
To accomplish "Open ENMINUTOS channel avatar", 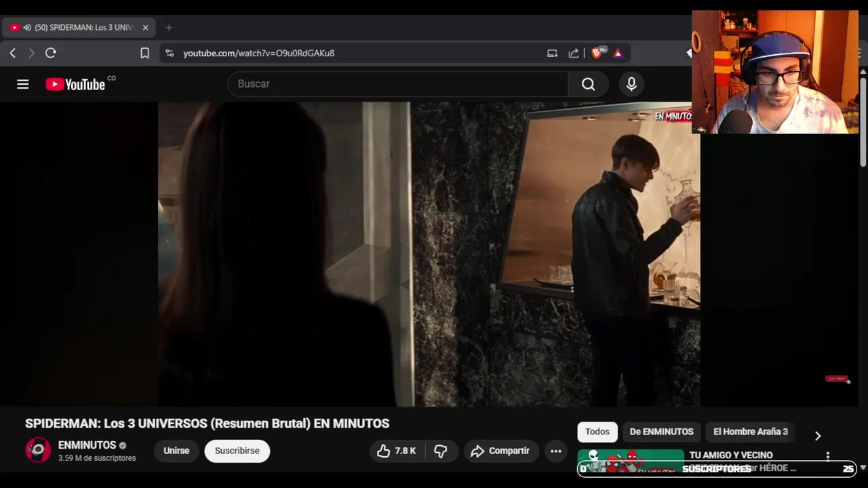I will pos(38,450).
